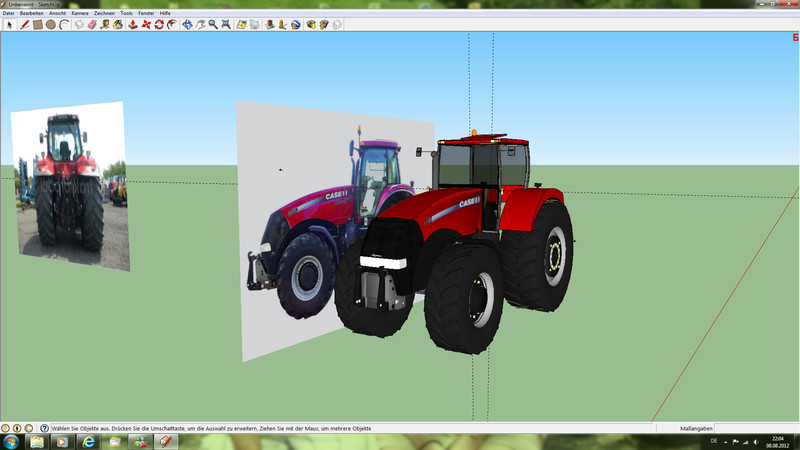Click the third round status bar icon
800x450 pixels.
(29, 429)
